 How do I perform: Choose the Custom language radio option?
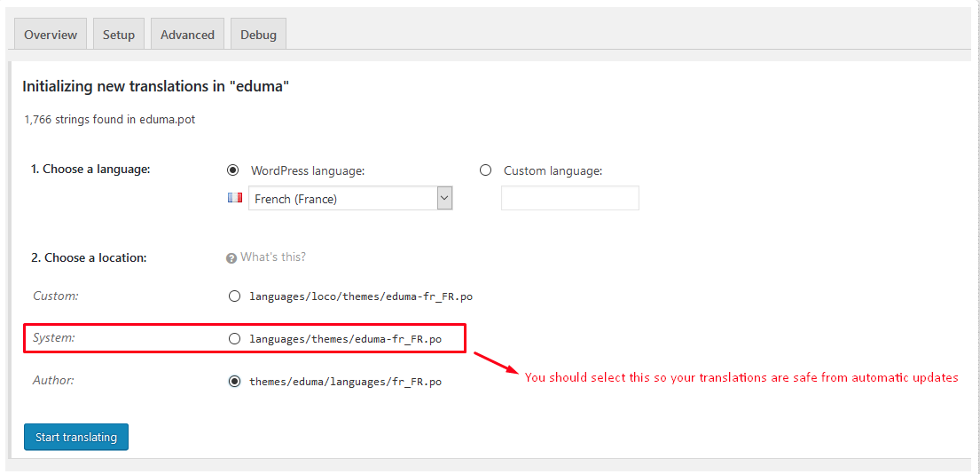point(485,170)
